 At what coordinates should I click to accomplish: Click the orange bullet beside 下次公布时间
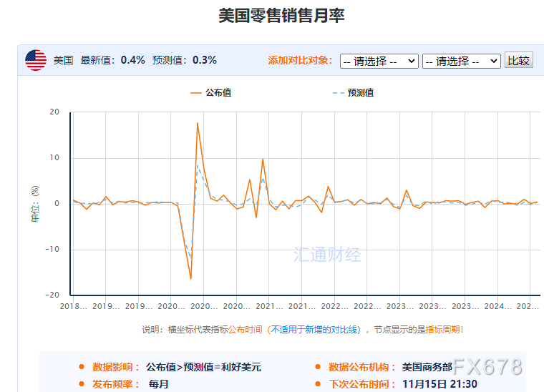pyautogui.click(x=318, y=384)
